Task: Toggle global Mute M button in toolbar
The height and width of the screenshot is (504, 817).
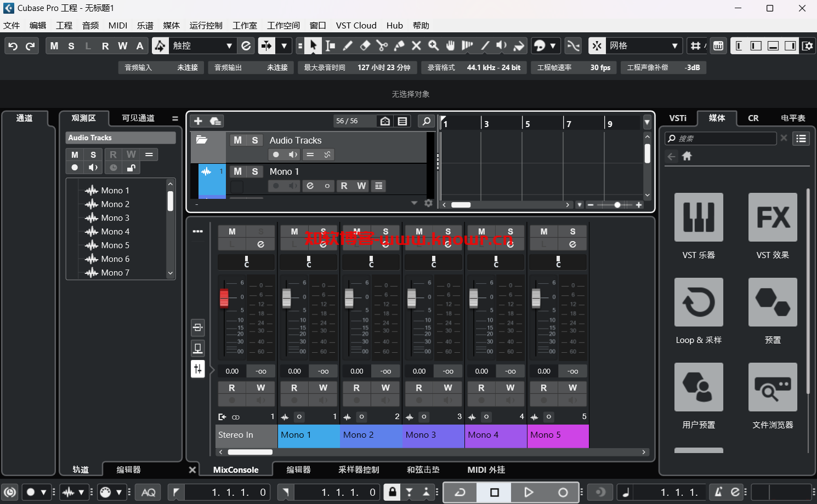Action: 54,46
